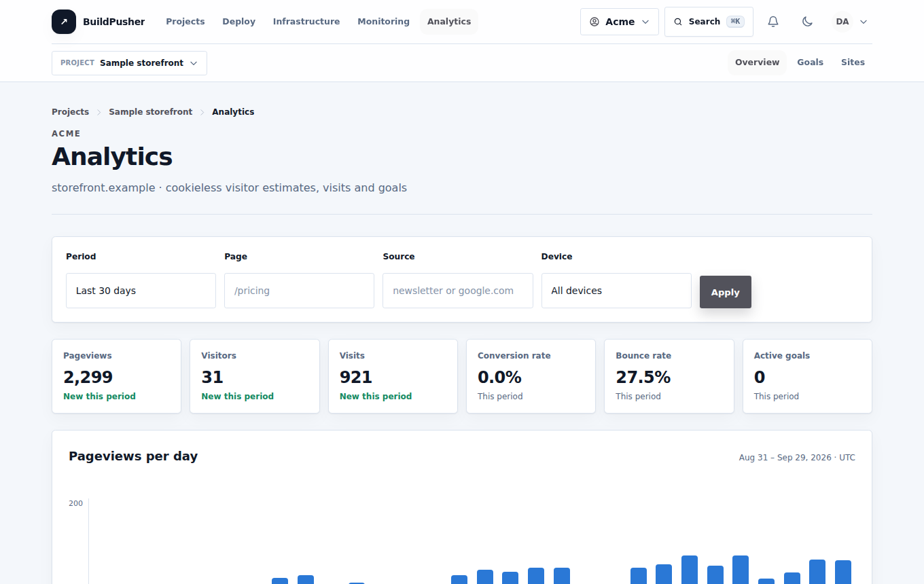
Task: Select the Conversion rate 0.0% card
Action: 531,376
